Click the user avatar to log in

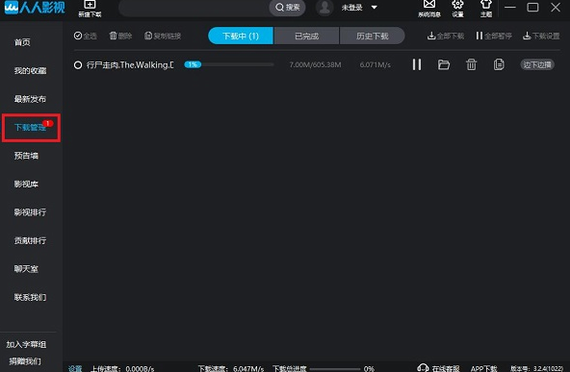coord(325,8)
